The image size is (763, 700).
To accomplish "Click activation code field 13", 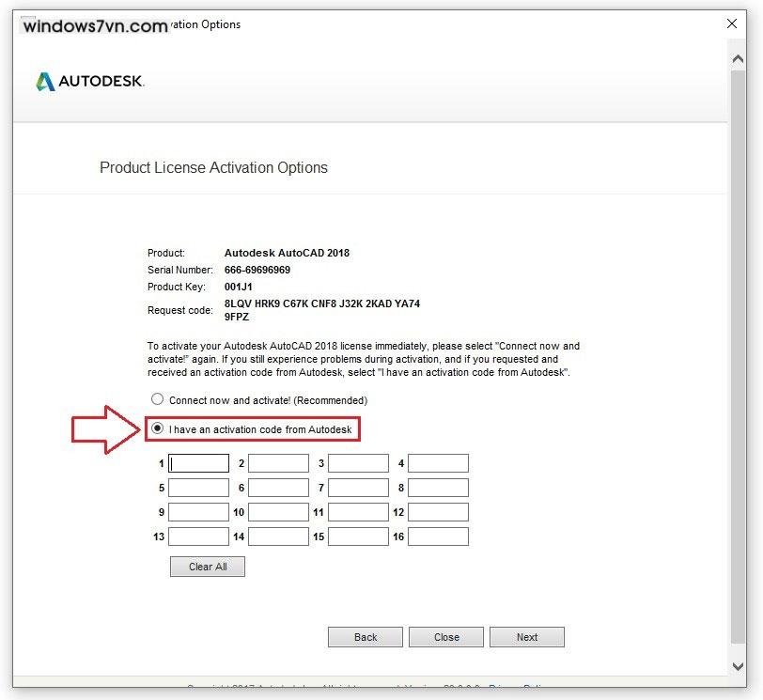I will [x=198, y=536].
